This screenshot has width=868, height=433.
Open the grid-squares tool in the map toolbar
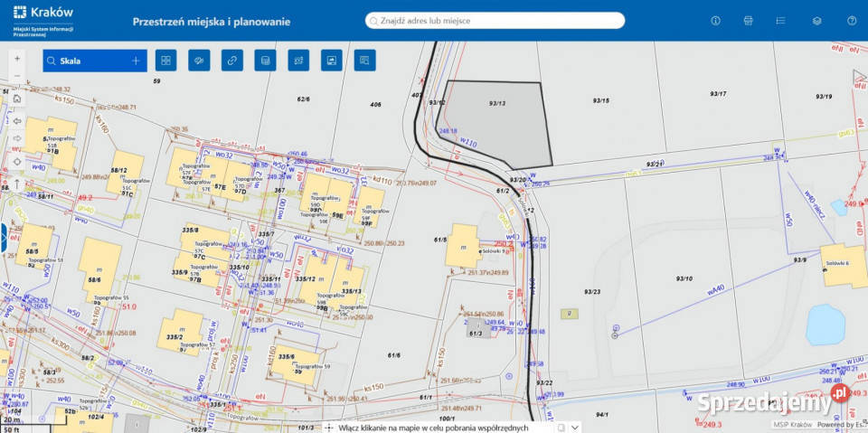point(166,61)
